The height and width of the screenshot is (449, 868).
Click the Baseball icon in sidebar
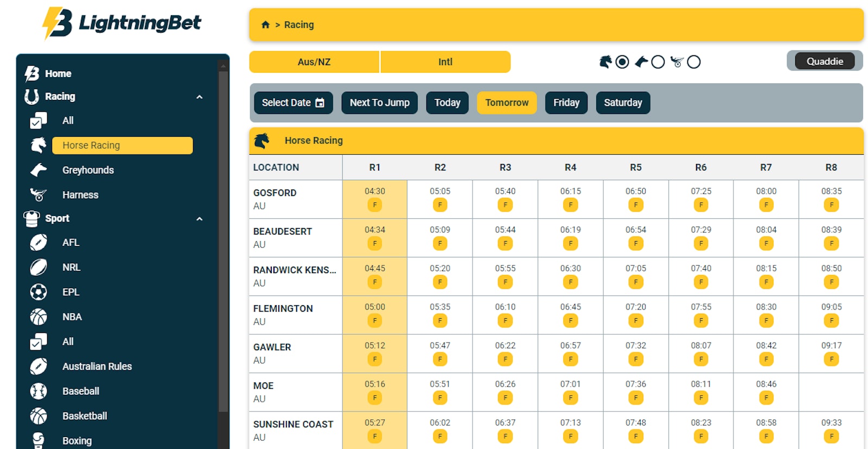tap(39, 391)
